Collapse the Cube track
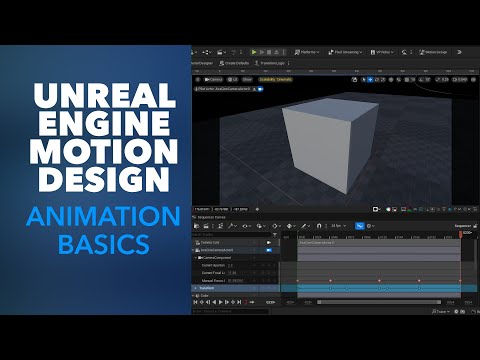This screenshot has width=480, height=360. pos(193,296)
